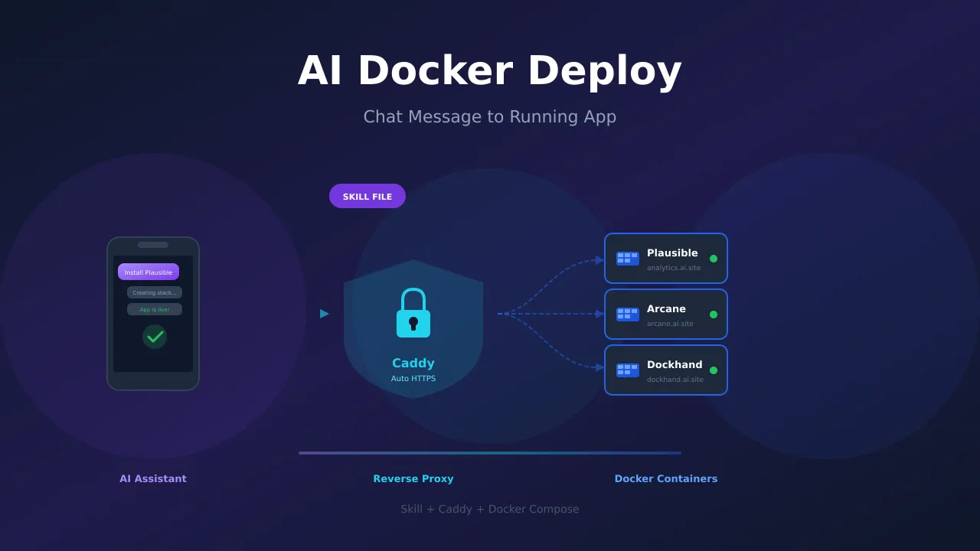The width and height of the screenshot is (980, 551).
Task: Click the green status dot on Dockhand
Action: point(714,370)
